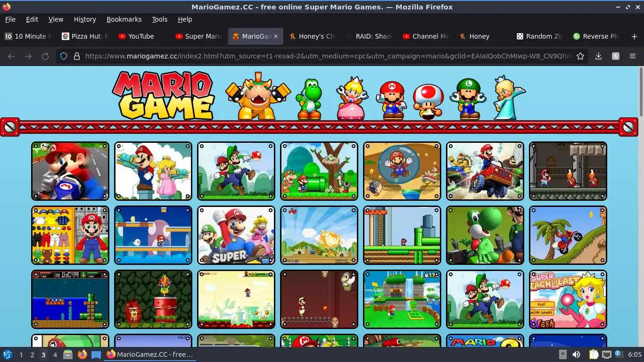Switch to the YouTube tab

pyautogui.click(x=142, y=36)
